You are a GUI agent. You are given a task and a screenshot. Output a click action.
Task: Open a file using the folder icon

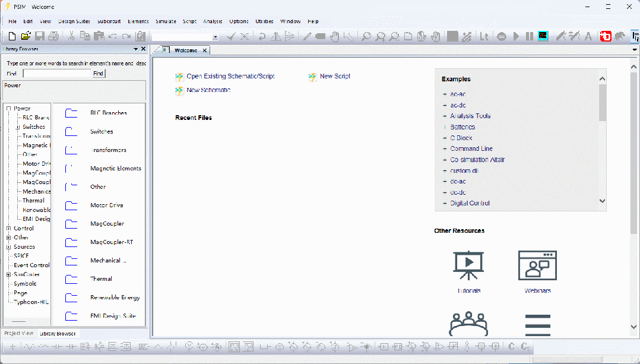(26, 36)
